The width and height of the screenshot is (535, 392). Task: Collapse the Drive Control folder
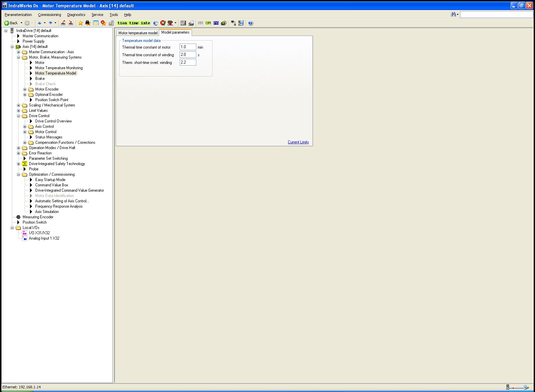[x=19, y=116]
